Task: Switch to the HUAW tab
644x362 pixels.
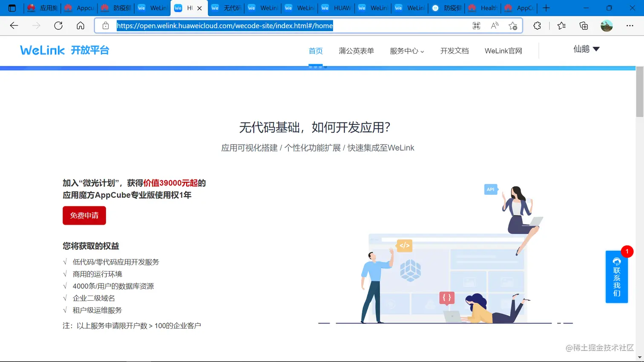Action: tap(336, 8)
